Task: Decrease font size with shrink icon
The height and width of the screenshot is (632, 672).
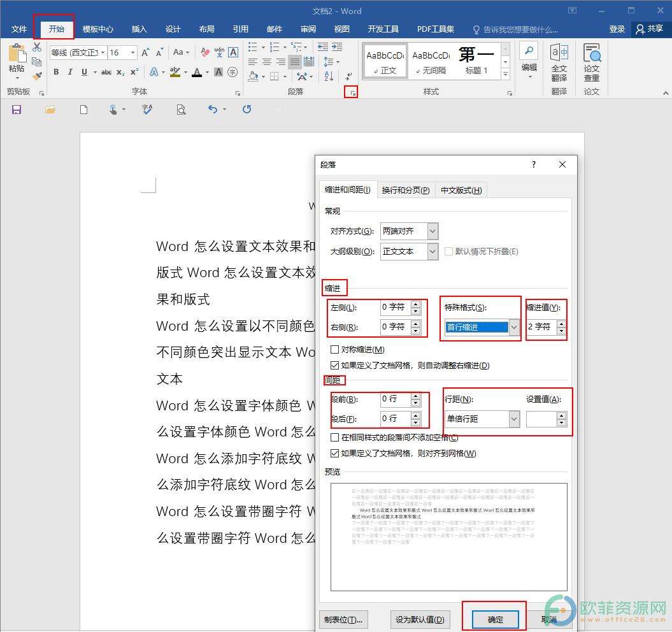Action: 159,52
